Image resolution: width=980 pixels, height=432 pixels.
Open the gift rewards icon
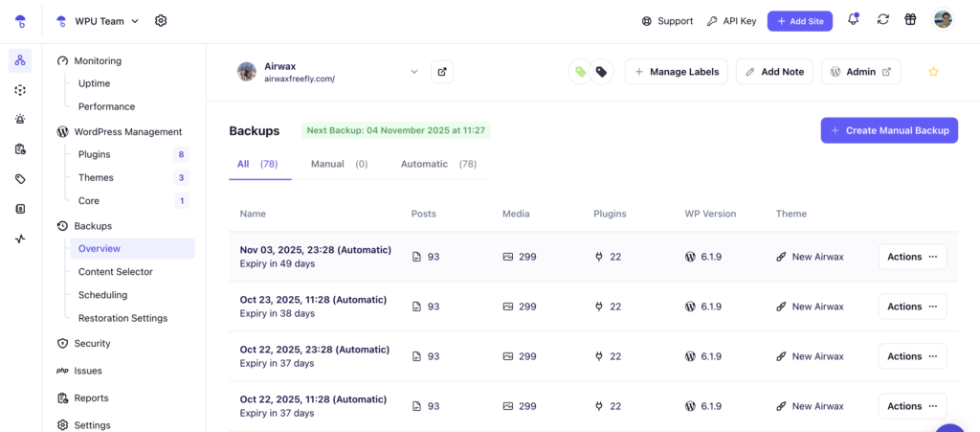(x=911, y=20)
